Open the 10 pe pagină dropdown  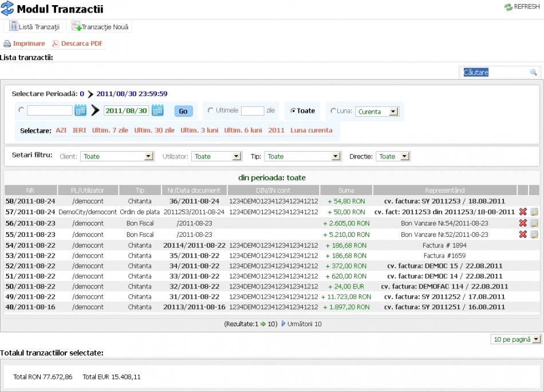pos(515,339)
